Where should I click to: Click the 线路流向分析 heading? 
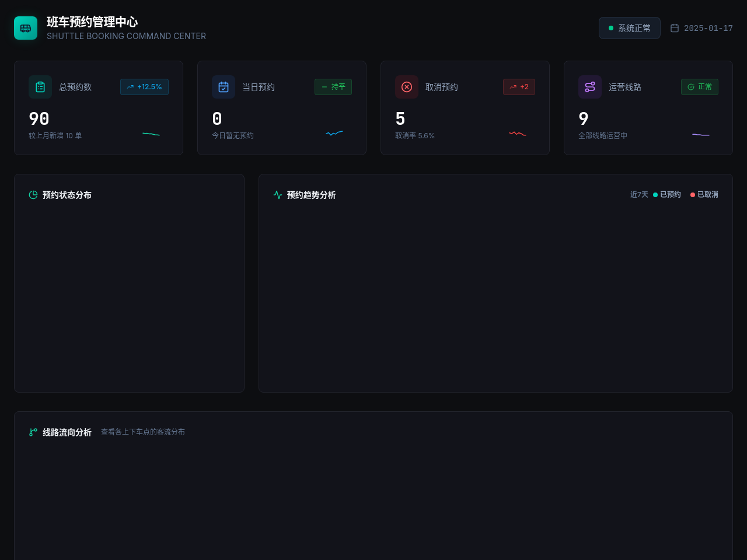(x=67, y=432)
